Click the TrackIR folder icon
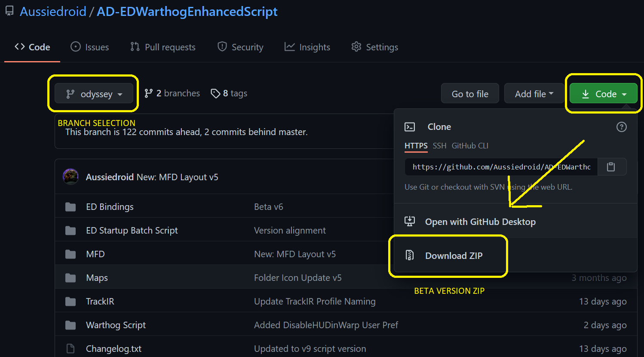Image resolution: width=644 pixels, height=357 pixels. tap(71, 302)
